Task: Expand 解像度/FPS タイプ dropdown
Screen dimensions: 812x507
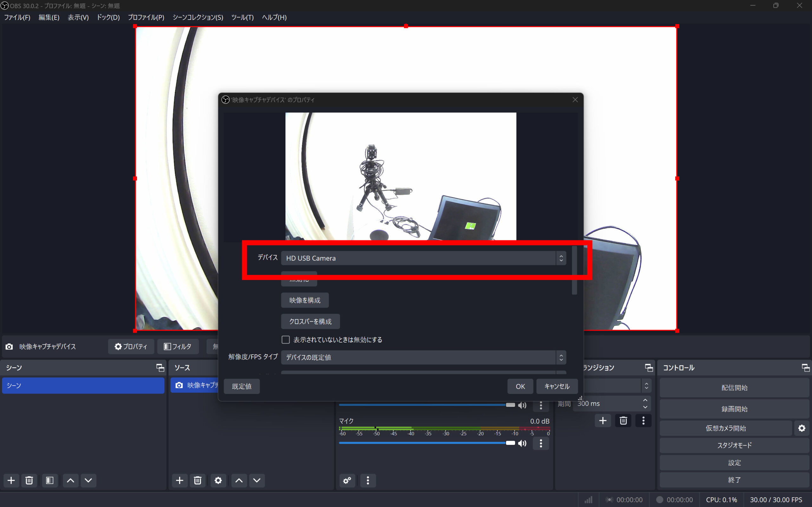Action: click(423, 357)
